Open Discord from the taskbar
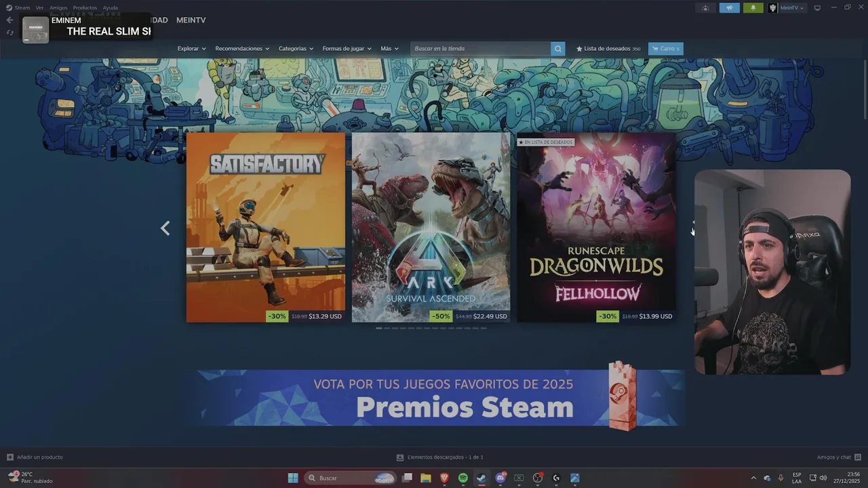The width and height of the screenshot is (868, 488). pos(500,478)
